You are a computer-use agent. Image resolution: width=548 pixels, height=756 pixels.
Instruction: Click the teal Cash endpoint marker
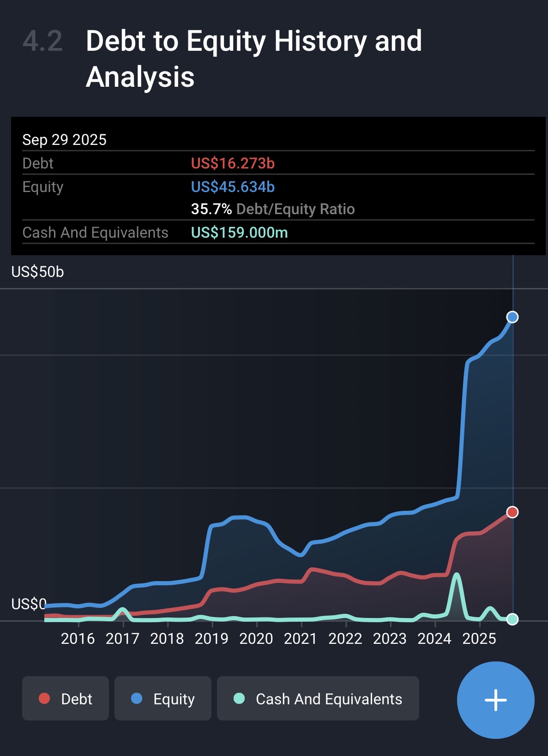tap(512, 619)
